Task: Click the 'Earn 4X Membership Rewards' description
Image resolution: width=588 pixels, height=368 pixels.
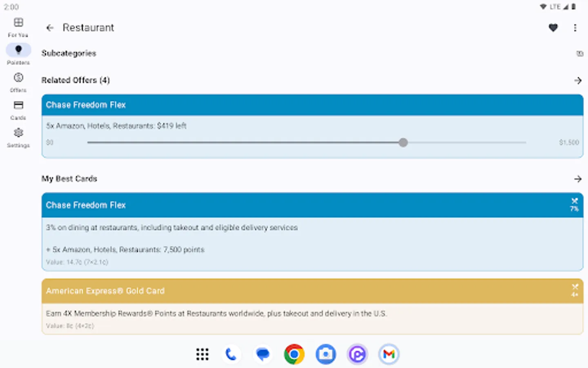Action: [216, 314]
